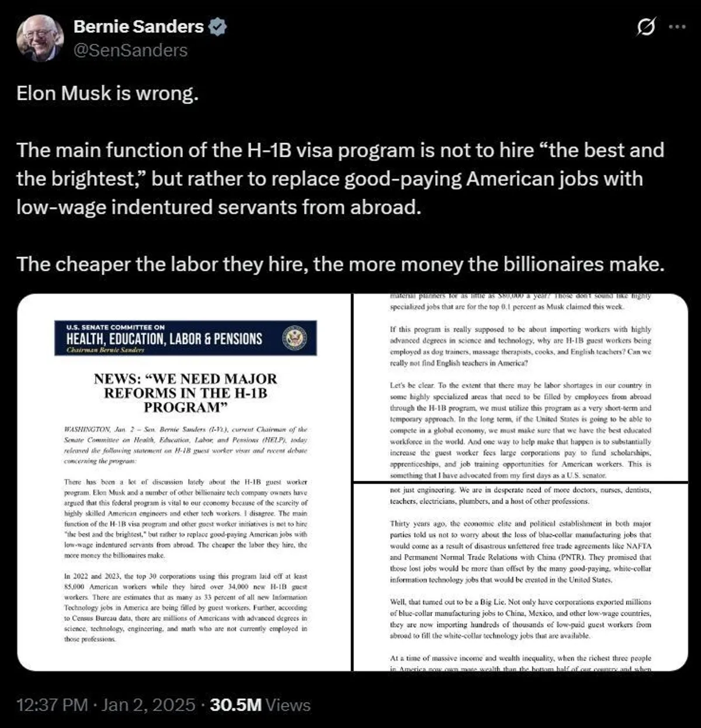
Task: Click the 'Elon Musk is wrong.' line
Action: pos(107,93)
